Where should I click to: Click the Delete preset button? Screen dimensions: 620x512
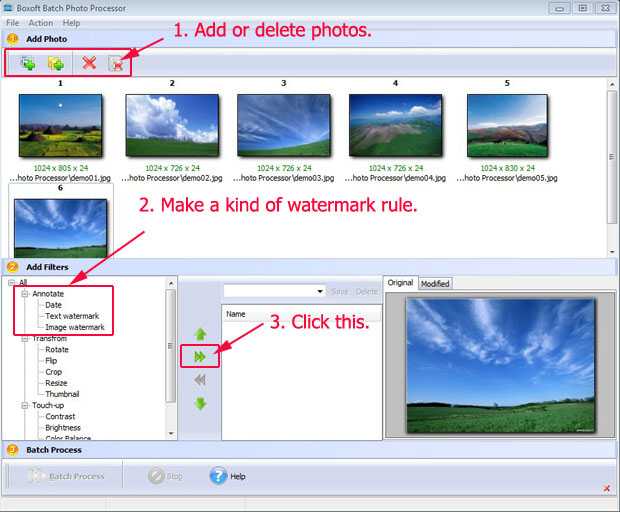[367, 291]
